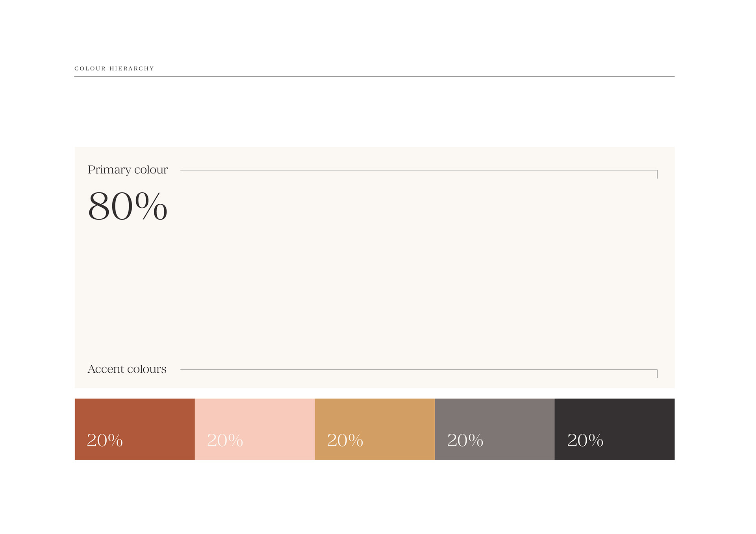Click the 20% label on pink swatch
Image resolution: width=756 pixels, height=534 pixels.
click(225, 440)
